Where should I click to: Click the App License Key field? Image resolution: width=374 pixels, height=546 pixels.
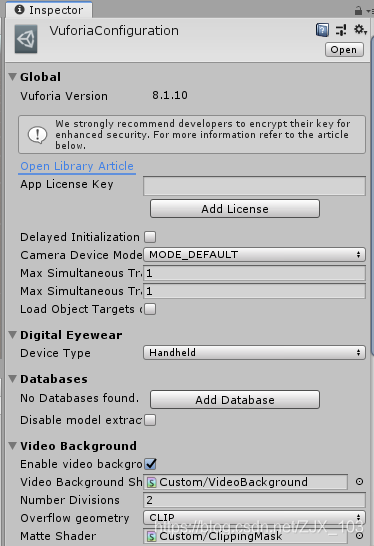coord(254,186)
